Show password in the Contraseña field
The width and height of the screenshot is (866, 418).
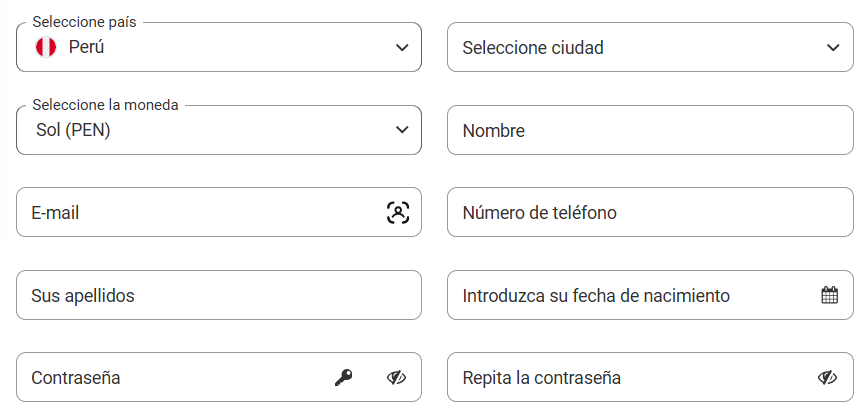point(396,378)
